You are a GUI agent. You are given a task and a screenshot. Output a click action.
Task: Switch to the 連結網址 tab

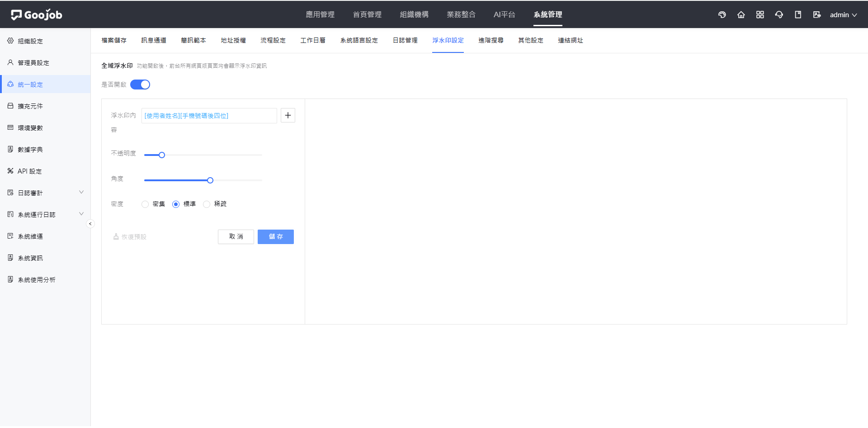[571, 40]
